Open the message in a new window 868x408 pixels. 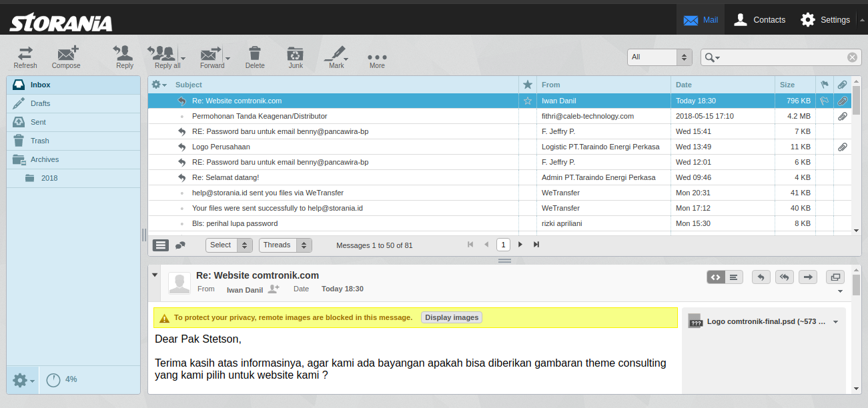835,277
